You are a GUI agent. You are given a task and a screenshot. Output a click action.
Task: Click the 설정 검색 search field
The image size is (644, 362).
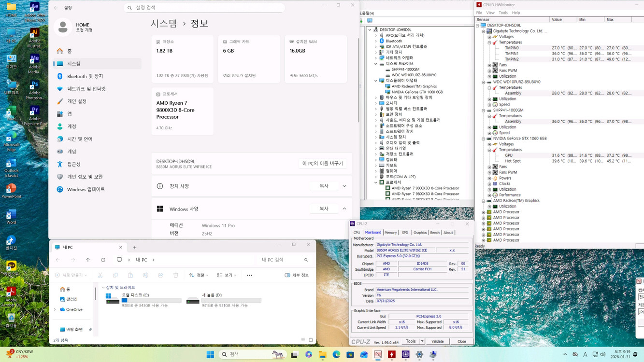point(203,8)
